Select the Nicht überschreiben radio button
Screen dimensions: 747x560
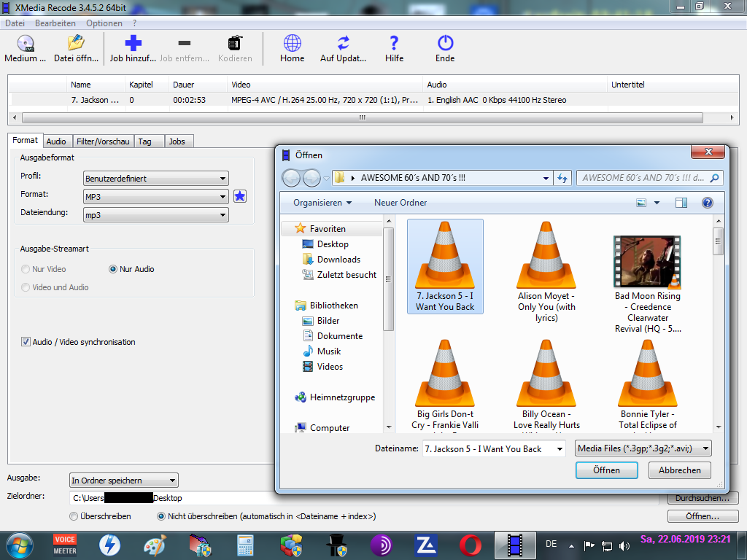[161, 516]
